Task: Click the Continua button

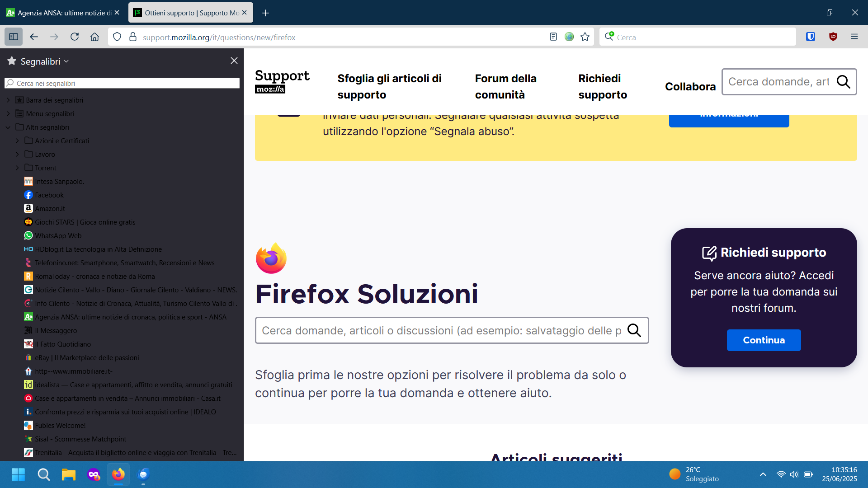Action: [x=764, y=340]
